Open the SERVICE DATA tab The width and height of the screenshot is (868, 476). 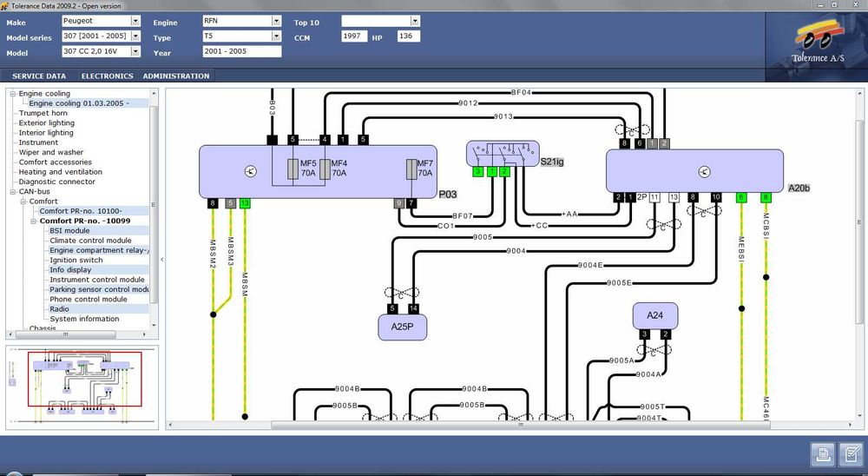(x=39, y=76)
